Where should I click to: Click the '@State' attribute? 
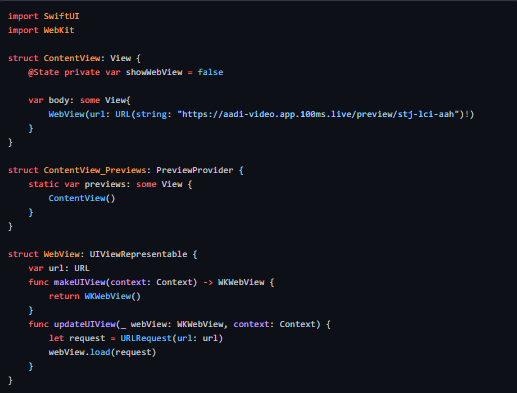(x=44, y=72)
